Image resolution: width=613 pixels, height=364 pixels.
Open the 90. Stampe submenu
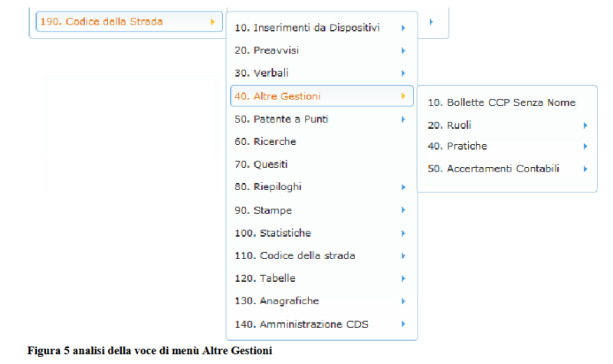[263, 210]
